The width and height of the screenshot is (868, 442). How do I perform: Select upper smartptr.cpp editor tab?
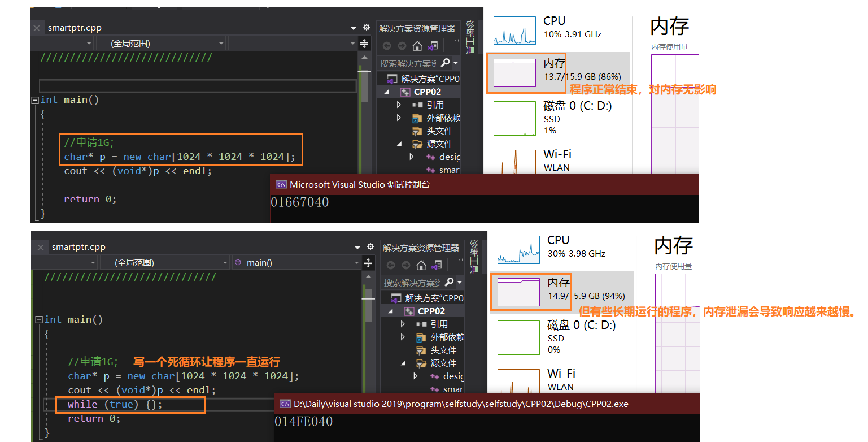coord(75,28)
